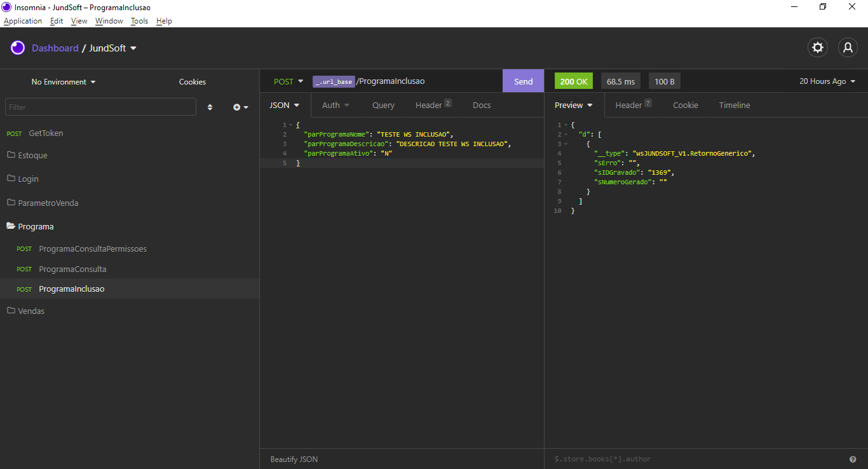
Task: Open the settings gear icon
Action: pos(818,48)
